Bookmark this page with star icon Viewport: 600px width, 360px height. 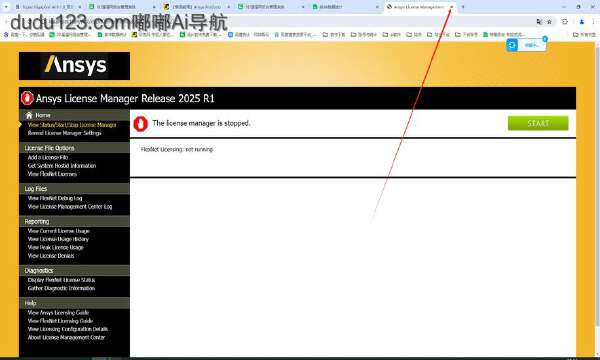coord(549,22)
